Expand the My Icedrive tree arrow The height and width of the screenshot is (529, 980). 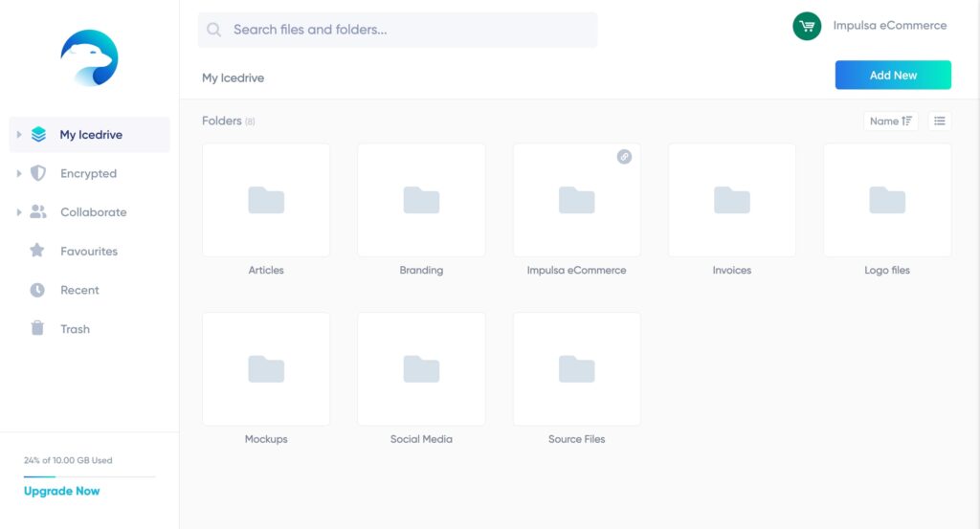tap(19, 135)
